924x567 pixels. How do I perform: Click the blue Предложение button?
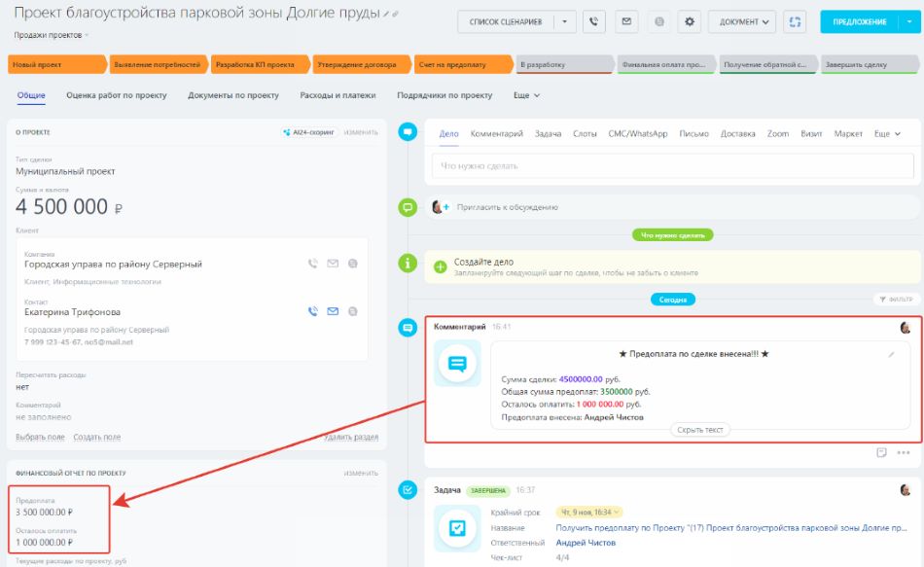tap(859, 21)
